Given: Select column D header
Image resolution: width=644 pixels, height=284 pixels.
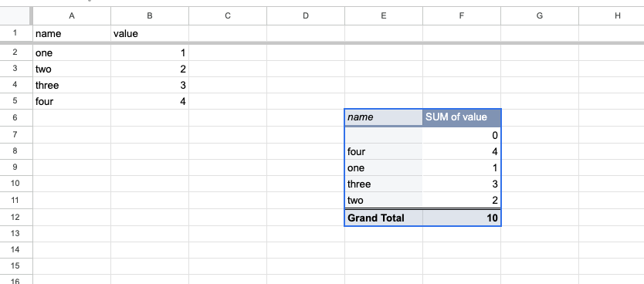Looking at the screenshot, I should [x=306, y=16].
